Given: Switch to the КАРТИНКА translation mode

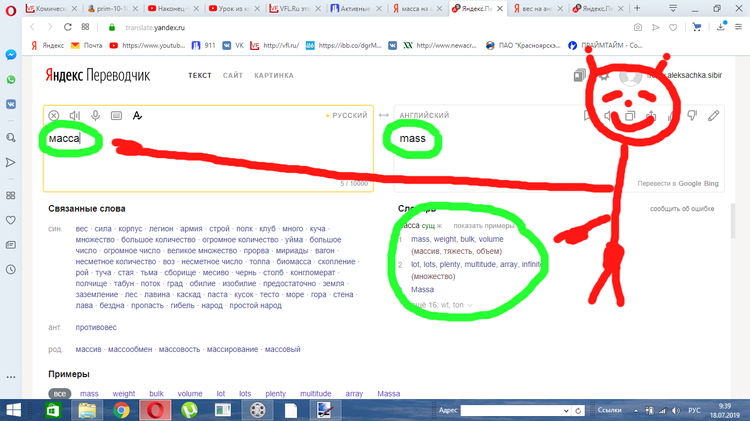Looking at the screenshot, I should [274, 76].
